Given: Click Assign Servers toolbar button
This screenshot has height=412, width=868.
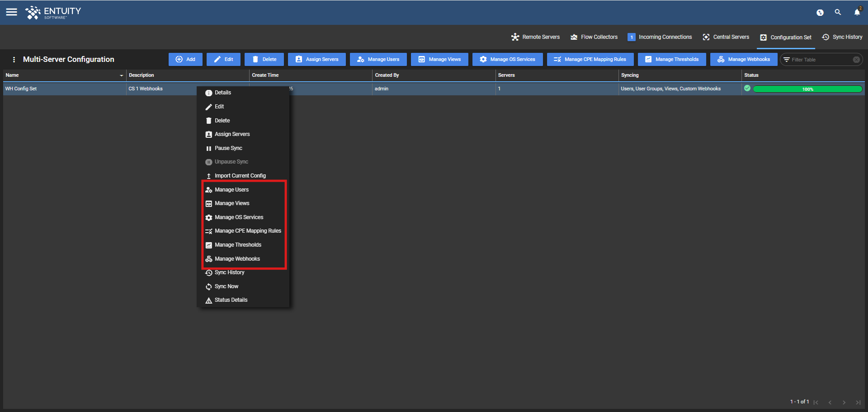Looking at the screenshot, I should [x=316, y=59].
